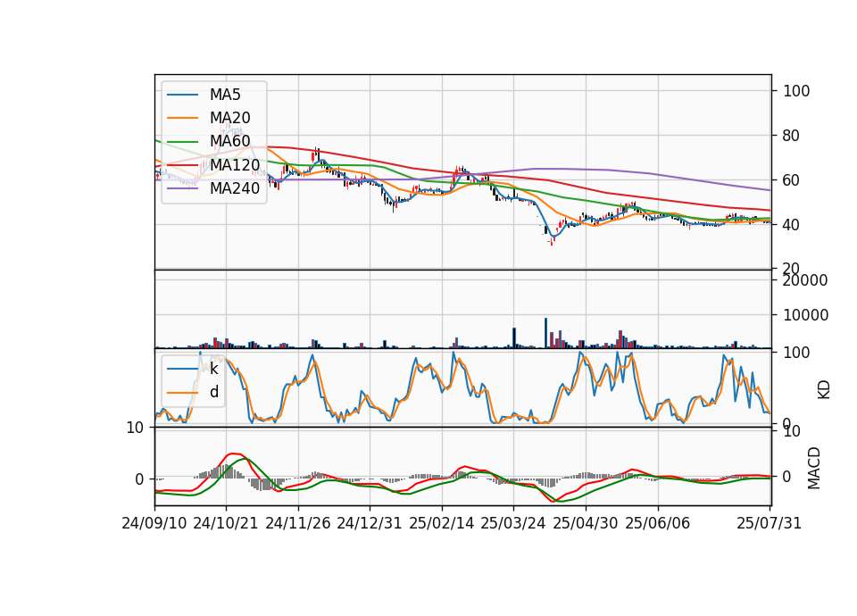Click the MA5 legend label

click(x=225, y=95)
